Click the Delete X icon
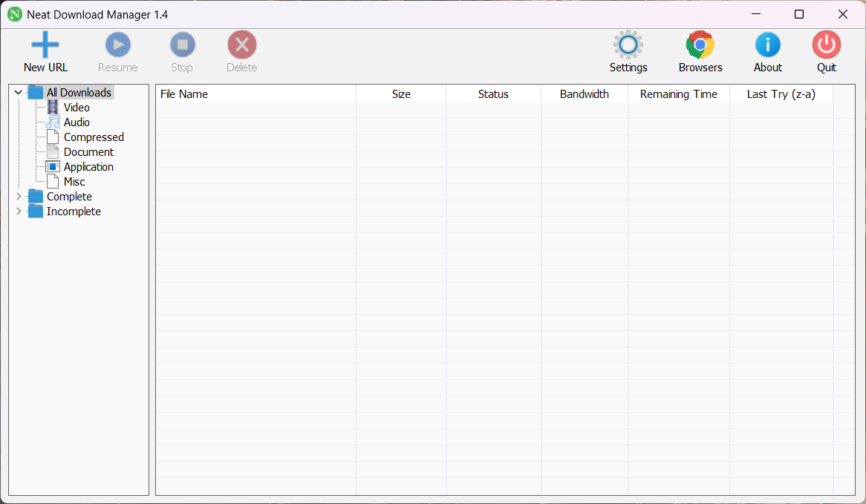Viewport: 866px width, 504px height. [241, 45]
